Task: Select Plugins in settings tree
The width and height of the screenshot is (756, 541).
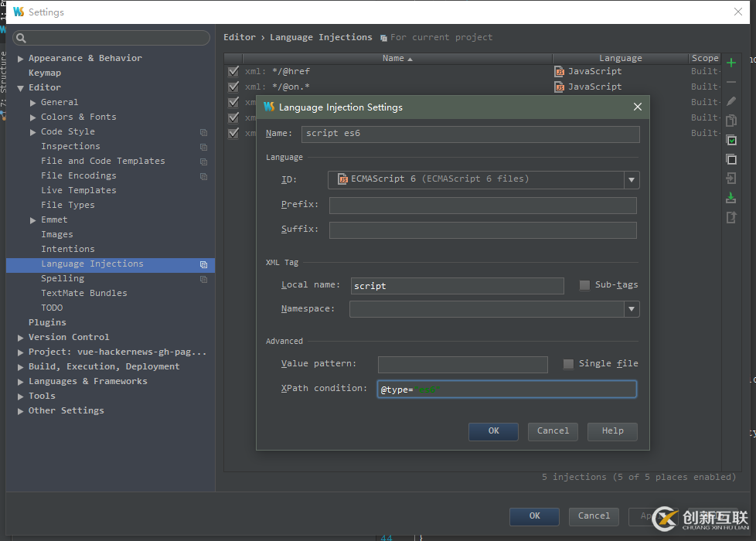Action: 47,322
